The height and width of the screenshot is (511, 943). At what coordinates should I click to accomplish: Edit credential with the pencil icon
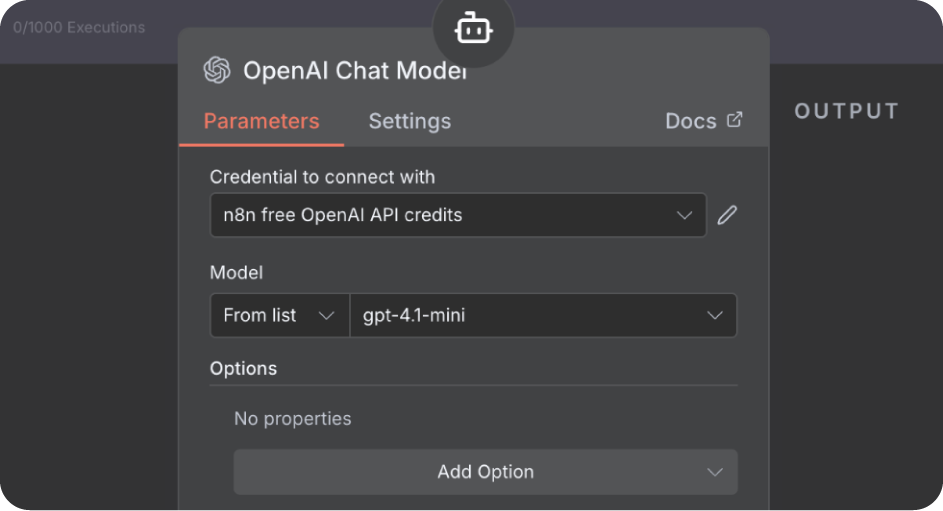(727, 215)
